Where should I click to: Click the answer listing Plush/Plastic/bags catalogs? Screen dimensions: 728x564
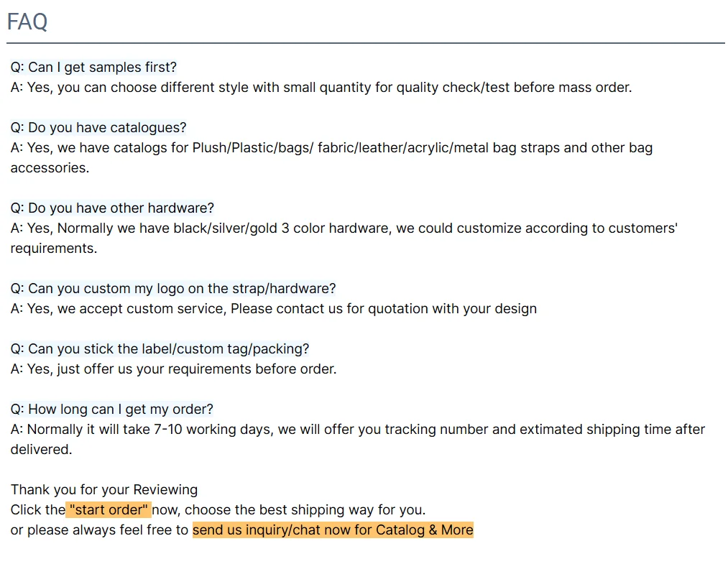coord(331,157)
